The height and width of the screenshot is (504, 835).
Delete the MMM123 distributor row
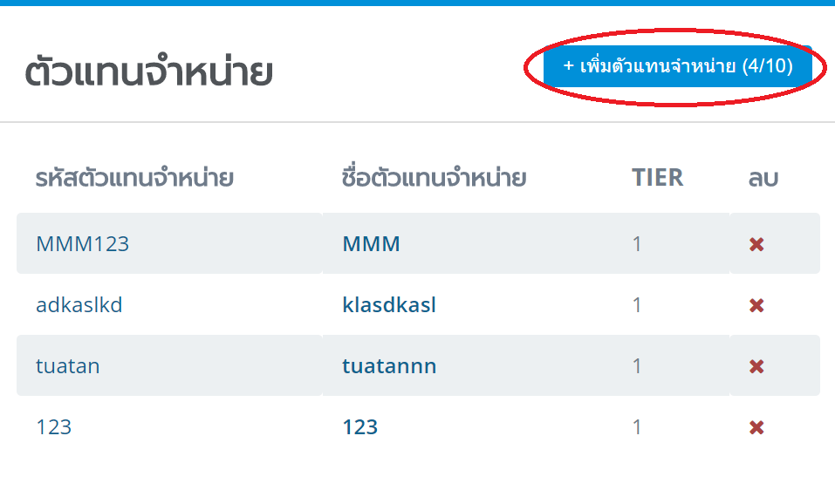point(756,244)
